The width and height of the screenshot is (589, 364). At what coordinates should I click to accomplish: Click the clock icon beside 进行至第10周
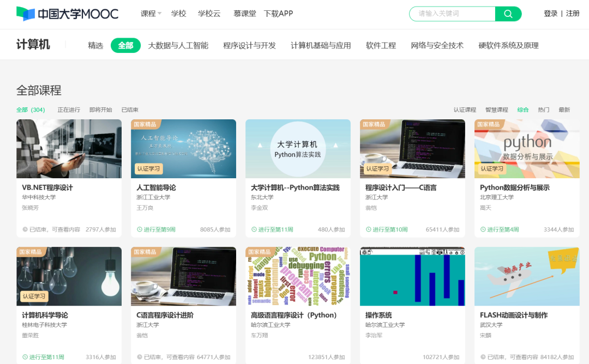pyautogui.click(x=369, y=229)
